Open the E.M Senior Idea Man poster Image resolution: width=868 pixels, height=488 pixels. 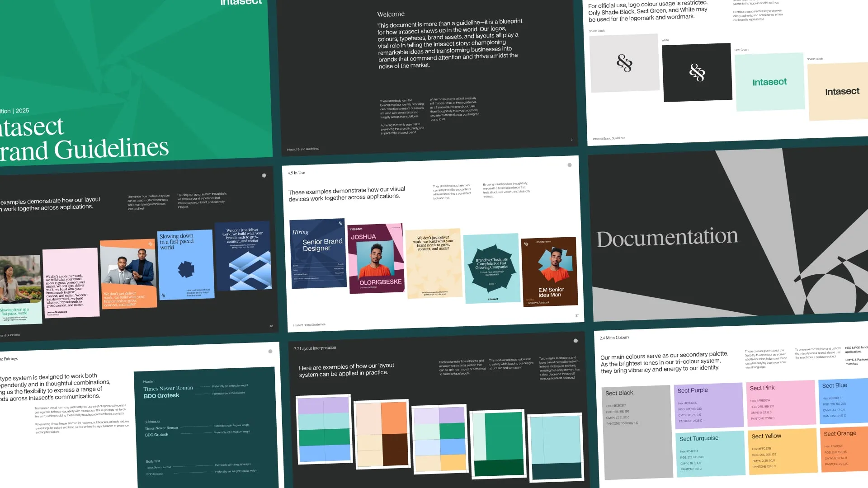pos(549,272)
